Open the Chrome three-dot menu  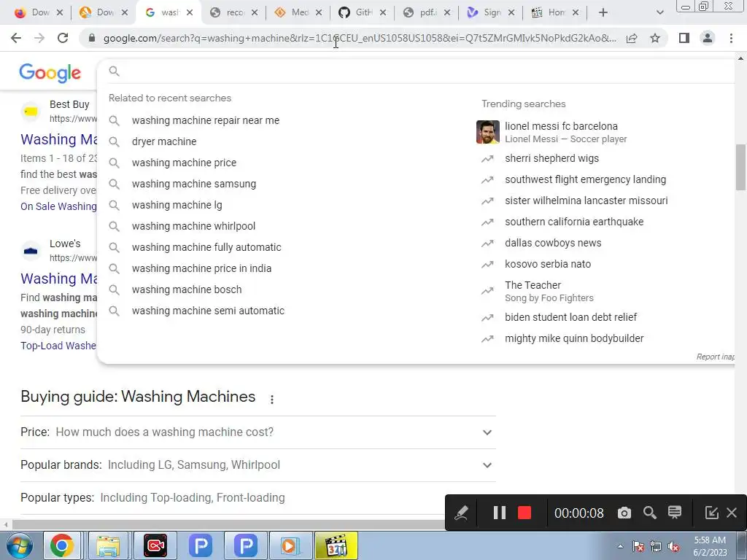[x=731, y=38]
